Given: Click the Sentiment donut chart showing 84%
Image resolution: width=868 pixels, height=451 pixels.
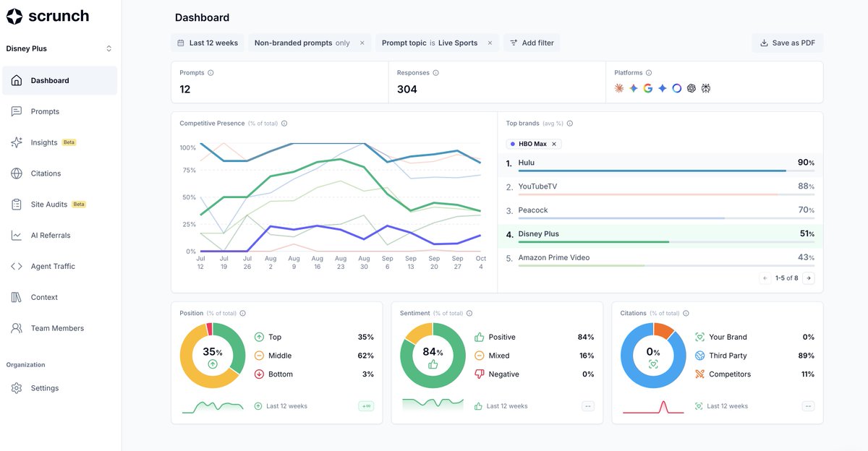Looking at the screenshot, I should (433, 356).
